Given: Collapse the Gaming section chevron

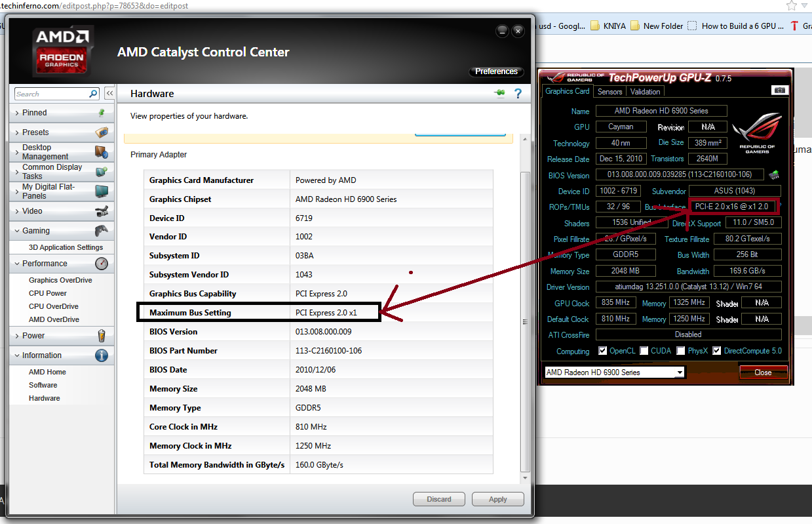Looking at the screenshot, I should tap(16, 231).
